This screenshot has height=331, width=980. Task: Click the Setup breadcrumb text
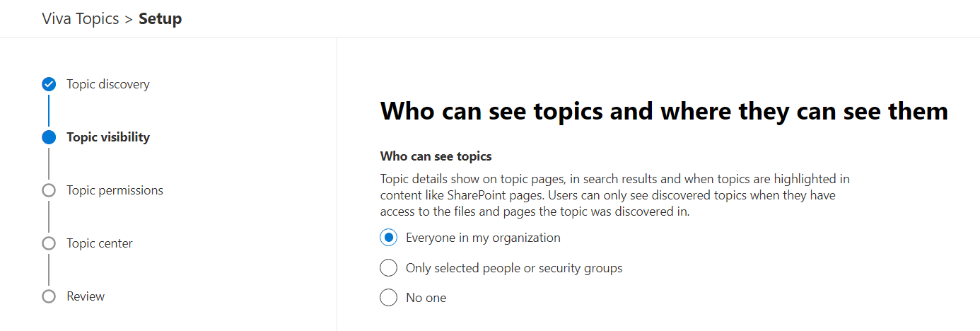point(160,19)
